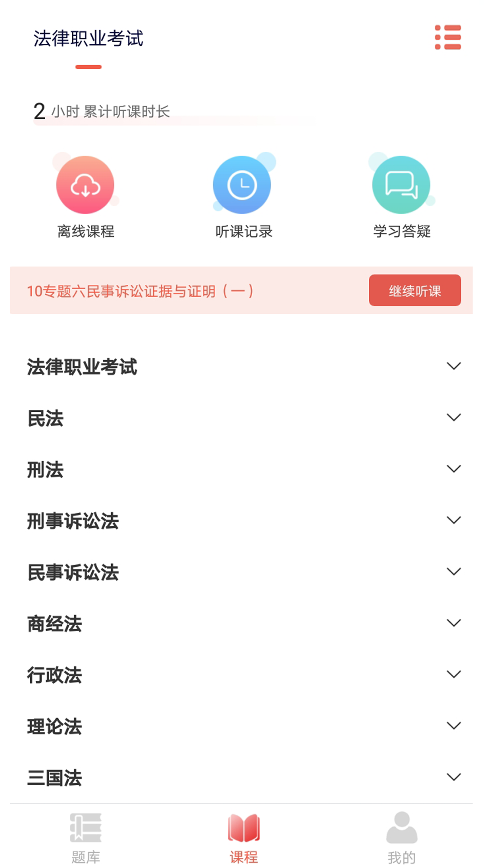
Task: Select the 法律职业考试 header tab
Action: point(89,39)
